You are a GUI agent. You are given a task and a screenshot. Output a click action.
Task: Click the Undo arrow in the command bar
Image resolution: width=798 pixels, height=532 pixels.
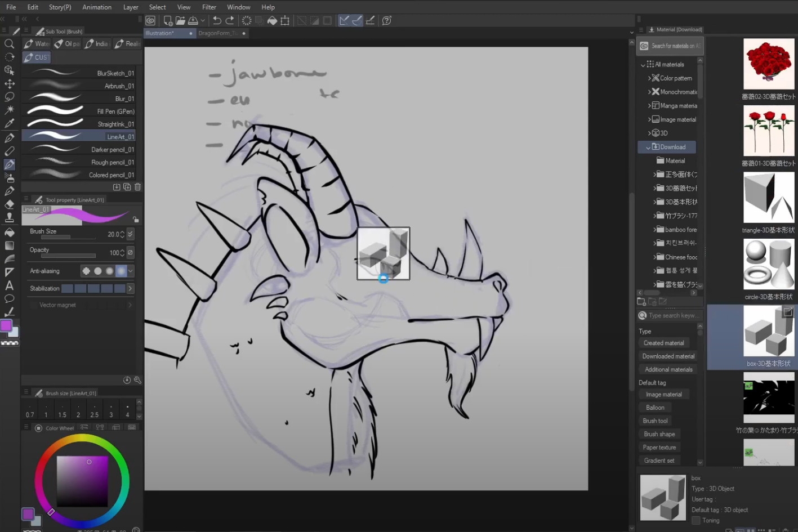point(217,21)
